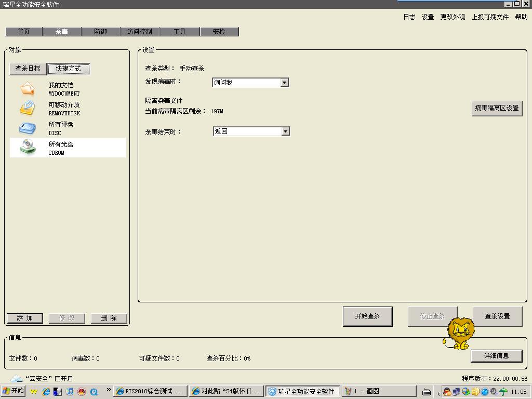Click the red round quick launch icon
This screenshot has width=532, height=399.
click(x=82, y=392)
